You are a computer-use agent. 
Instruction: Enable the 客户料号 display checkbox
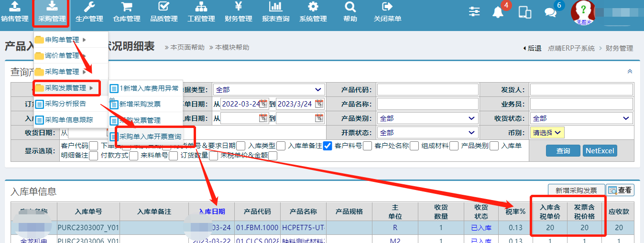point(367,146)
